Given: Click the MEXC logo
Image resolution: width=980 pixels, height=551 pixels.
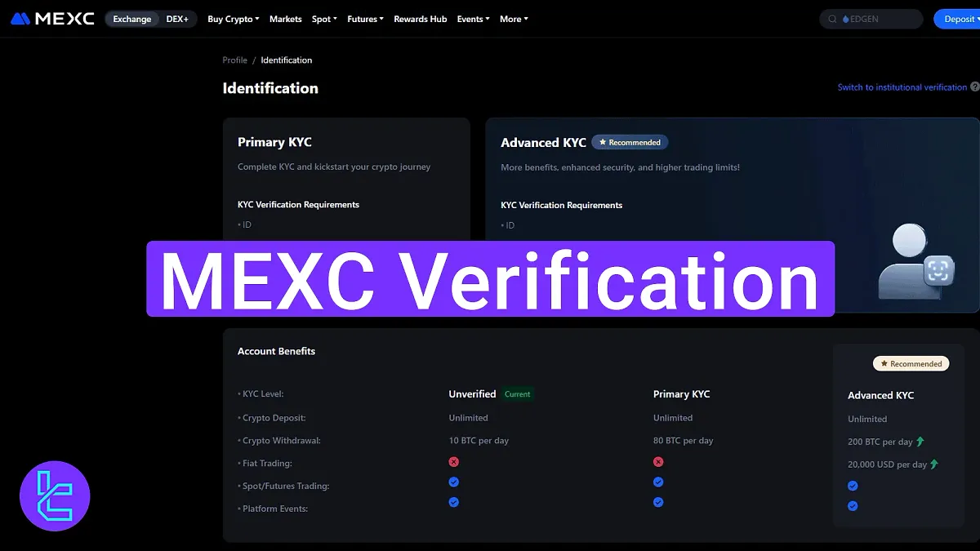Looking at the screenshot, I should coord(51,18).
